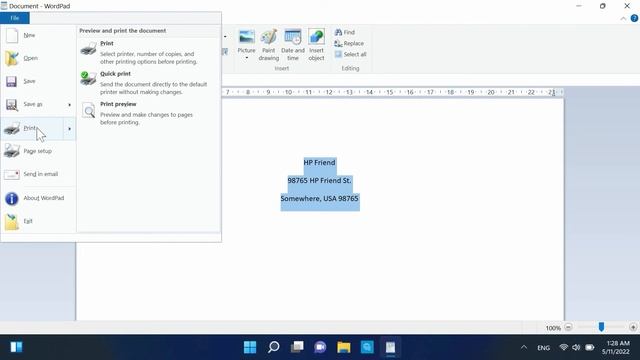Insert a Paint drawing
Image resolution: width=640 pixels, height=360 pixels.
point(269,45)
